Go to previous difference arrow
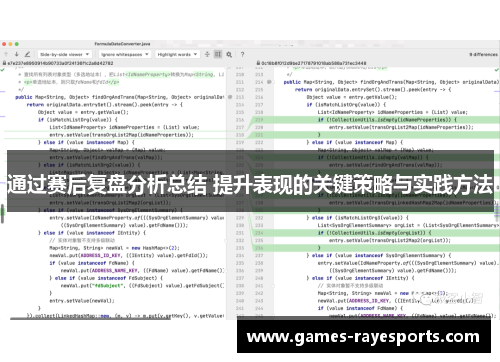Image resolution: width=500 pixels, height=362 pixels. pos(6,54)
